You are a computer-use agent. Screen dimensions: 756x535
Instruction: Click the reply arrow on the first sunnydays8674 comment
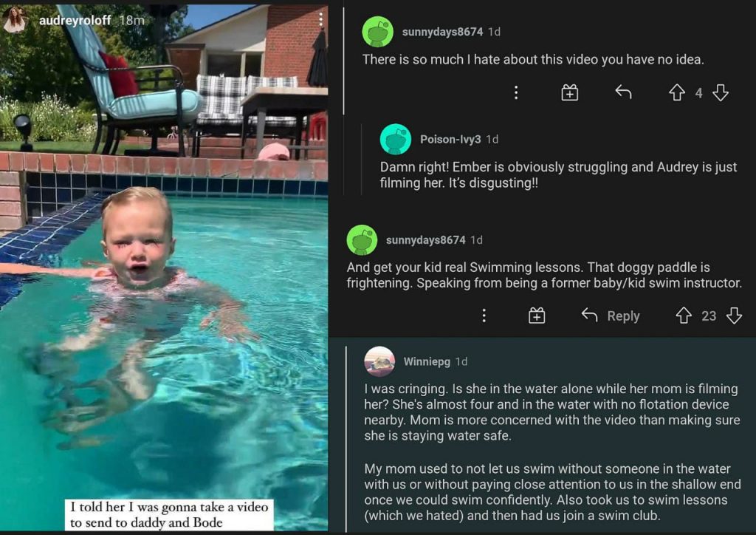click(623, 92)
